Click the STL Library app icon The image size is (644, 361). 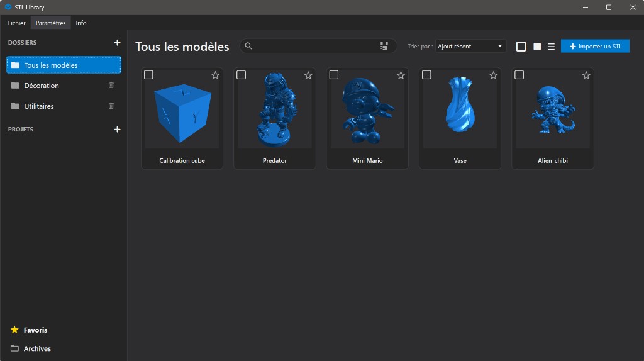click(8, 7)
